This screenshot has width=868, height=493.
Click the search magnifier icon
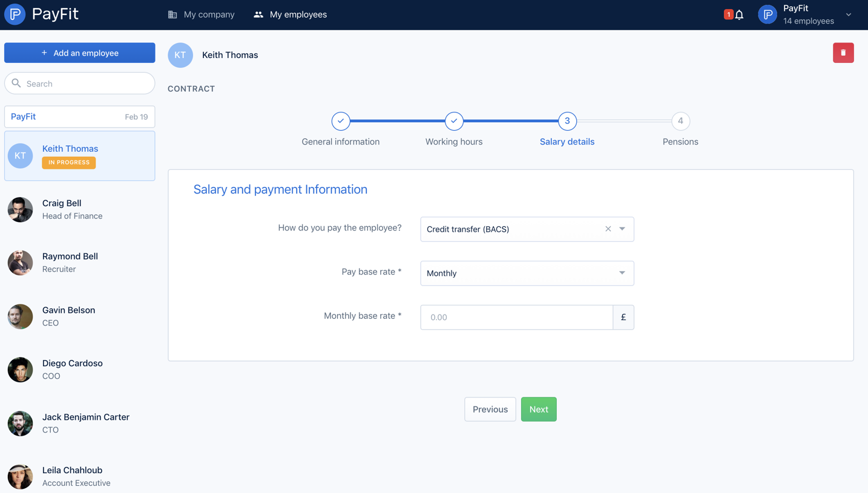16,83
